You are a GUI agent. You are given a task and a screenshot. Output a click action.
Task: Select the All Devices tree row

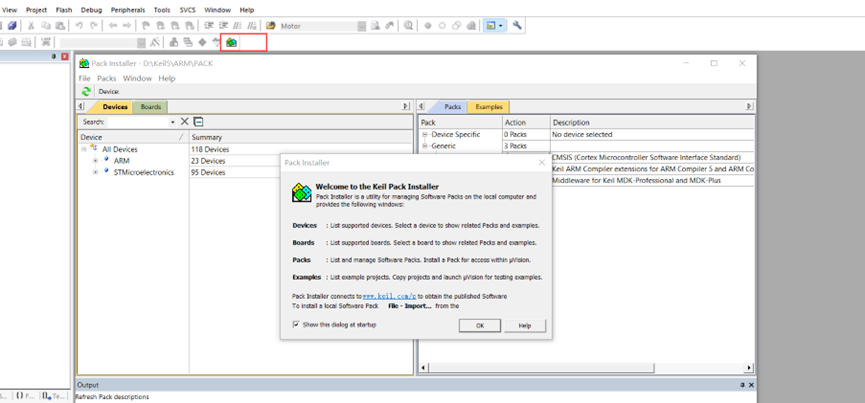point(120,149)
